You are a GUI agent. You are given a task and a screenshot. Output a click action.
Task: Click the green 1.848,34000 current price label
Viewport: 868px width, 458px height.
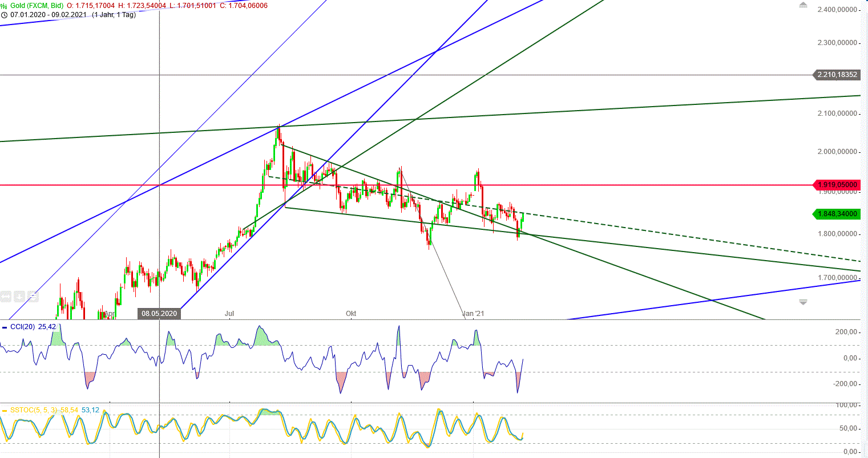[837, 214]
